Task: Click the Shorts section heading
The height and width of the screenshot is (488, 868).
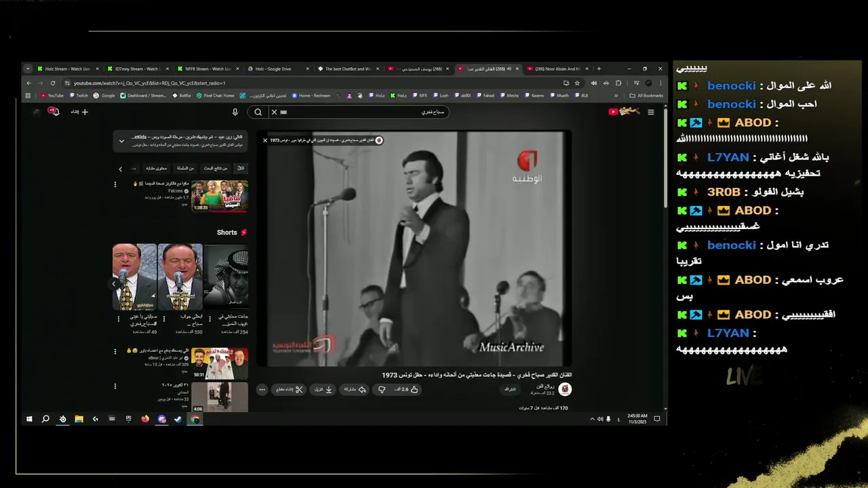Action: tap(227, 232)
